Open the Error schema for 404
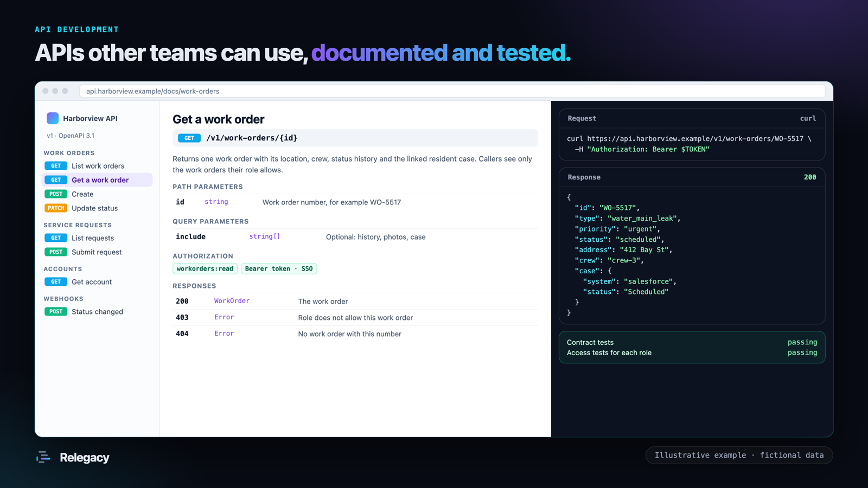868x488 pixels. [224, 333]
